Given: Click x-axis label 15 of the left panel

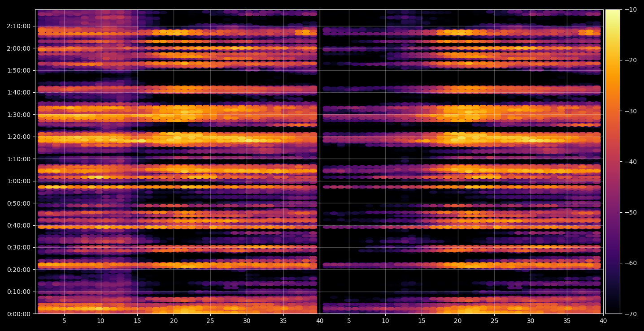Looking at the screenshot, I should point(137,321).
